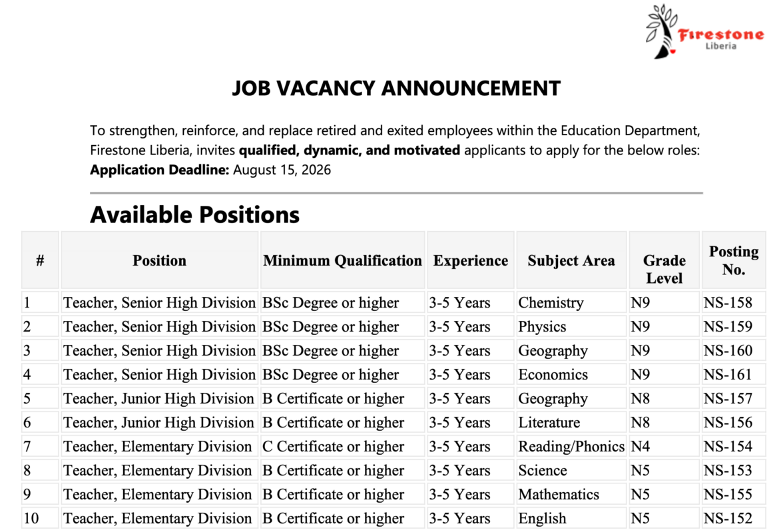The width and height of the screenshot is (779, 532).
Task: Click the Posting No. column header
Action: (734, 260)
